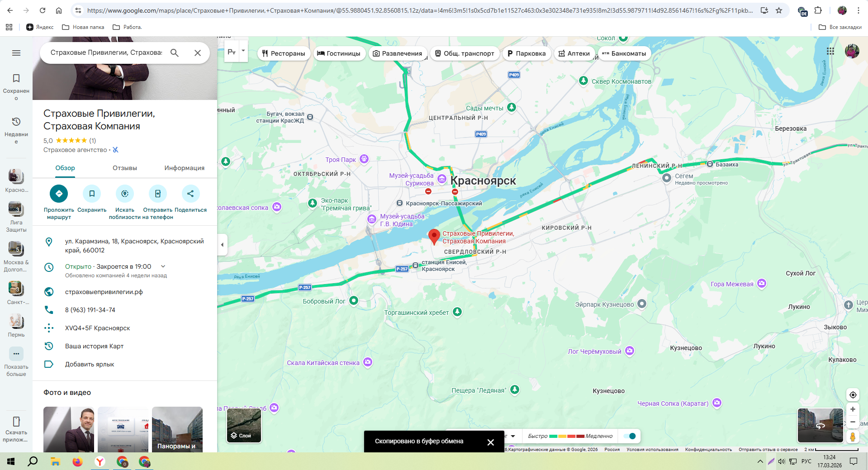Filter map by Банкоматы
868x470 pixels.
coord(624,53)
